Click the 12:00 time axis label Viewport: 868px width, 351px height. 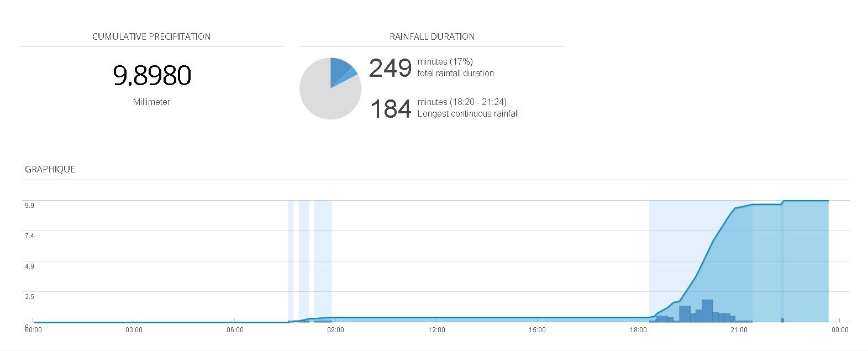(x=436, y=330)
